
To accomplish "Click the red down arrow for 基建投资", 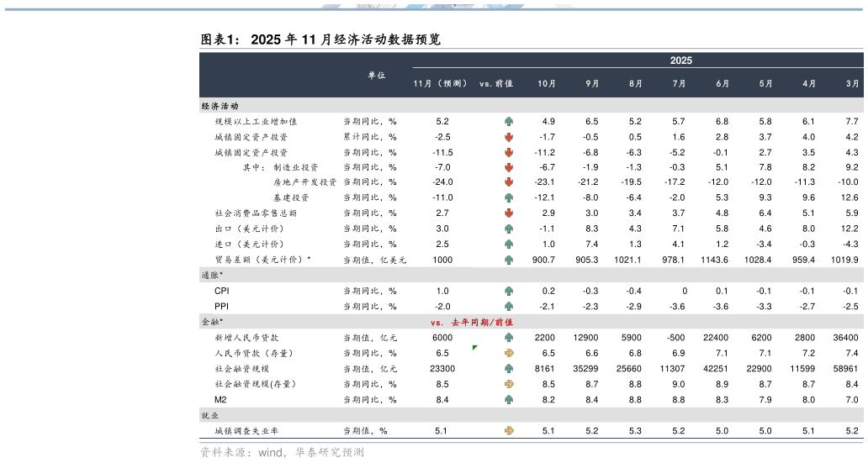I will 509,198.
